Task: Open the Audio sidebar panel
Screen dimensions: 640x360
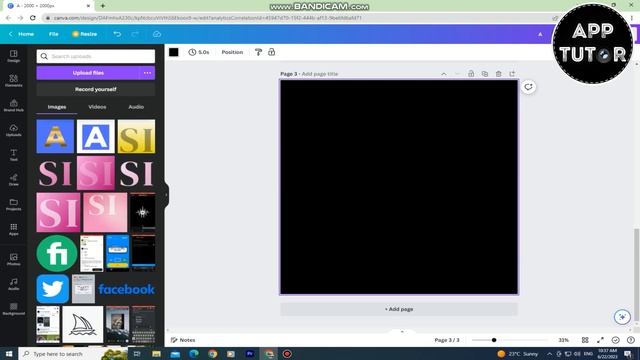Action: pyautogui.click(x=13, y=284)
